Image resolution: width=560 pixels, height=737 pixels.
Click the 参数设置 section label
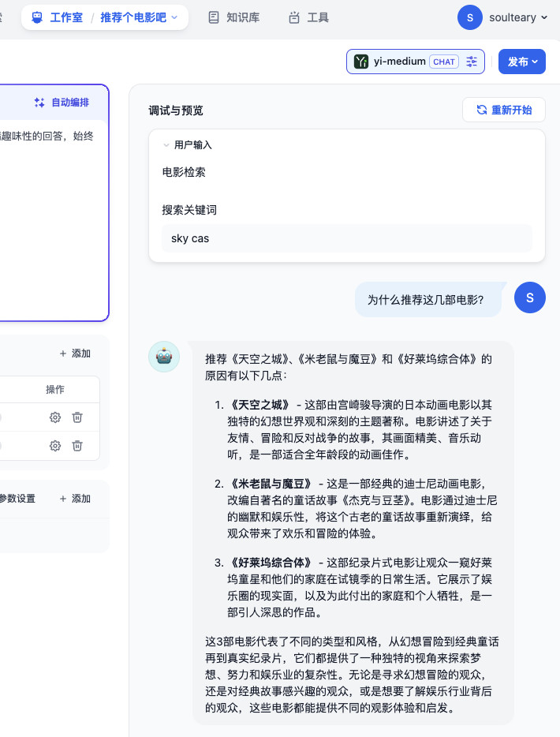[17, 499]
